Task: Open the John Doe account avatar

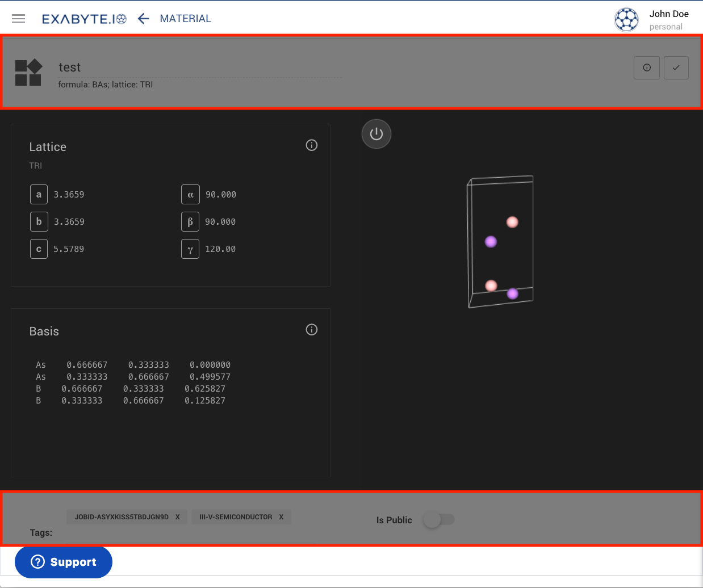Action: [x=626, y=19]
